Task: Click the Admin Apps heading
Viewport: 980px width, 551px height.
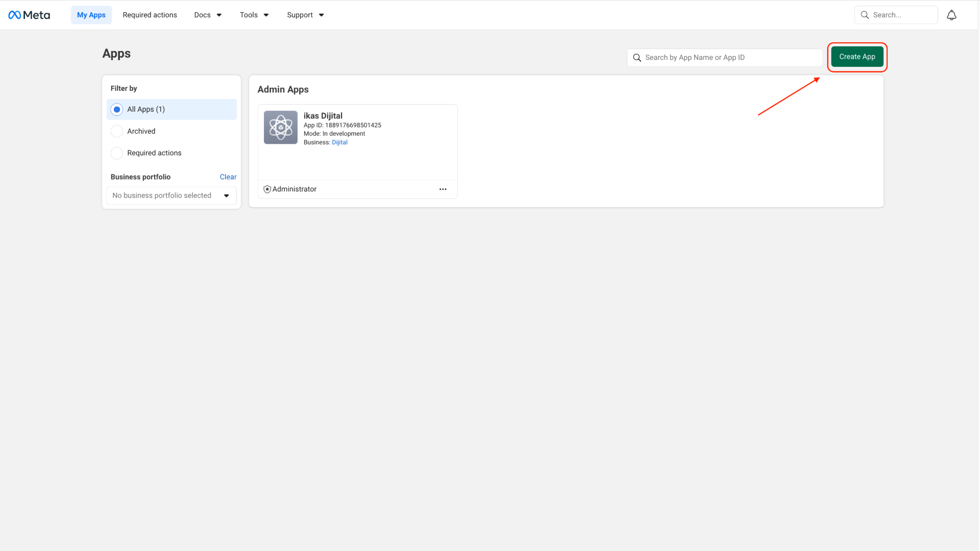Action: pos(283,89)
